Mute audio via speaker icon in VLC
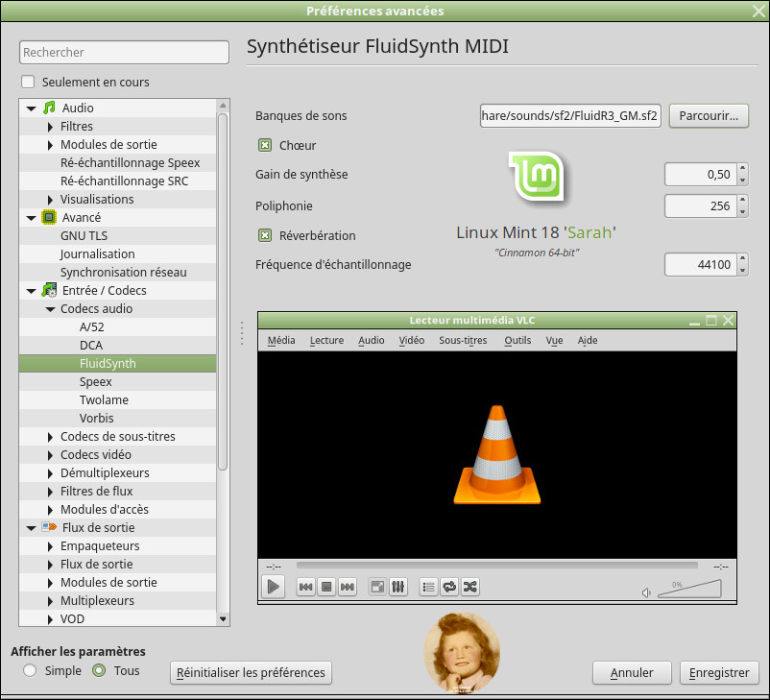This screenshot has width=770, height=700. (646, 592)
